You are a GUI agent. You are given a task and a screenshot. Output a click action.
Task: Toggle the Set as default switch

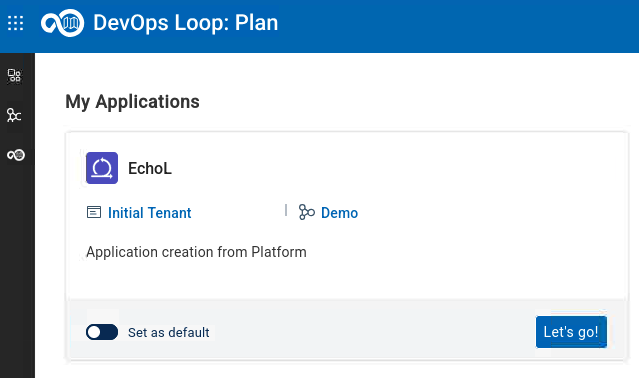102,332
